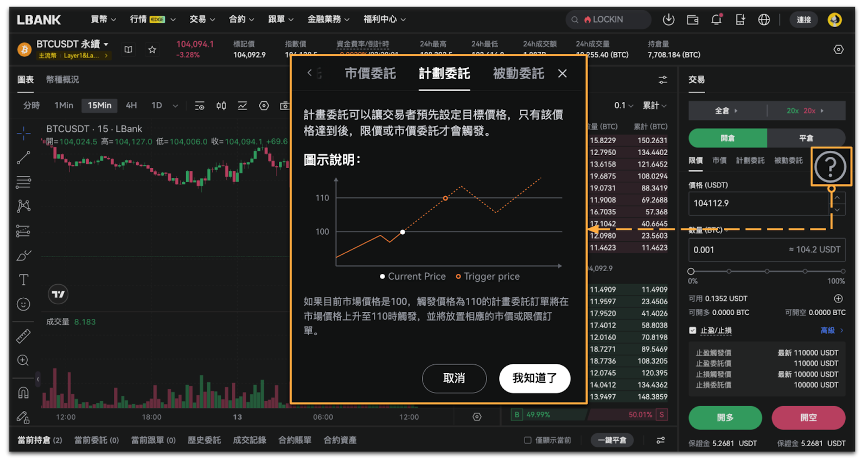The width and height of the screenshot is (868, 462).
Task: Click the question mark help icon
Action: click(831, 167)
